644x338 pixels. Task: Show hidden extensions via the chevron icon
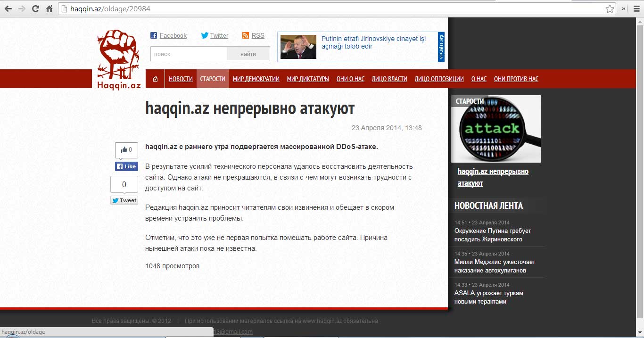point(624,9)
